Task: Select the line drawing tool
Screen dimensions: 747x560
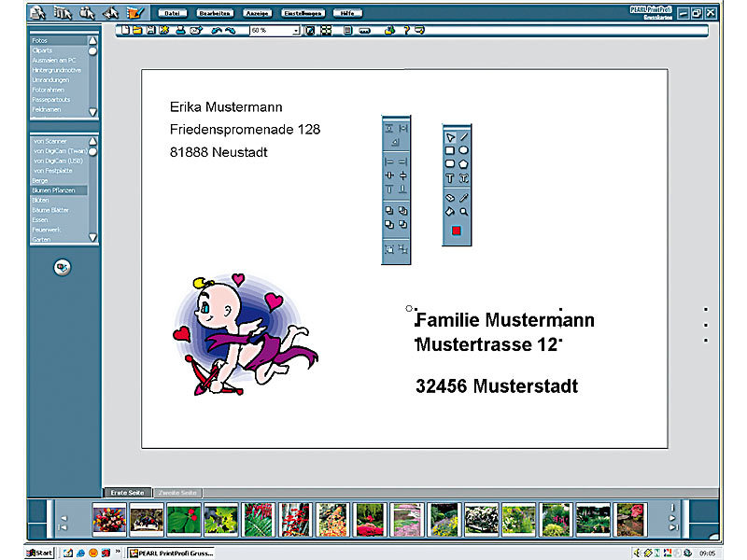Action: 464,135
